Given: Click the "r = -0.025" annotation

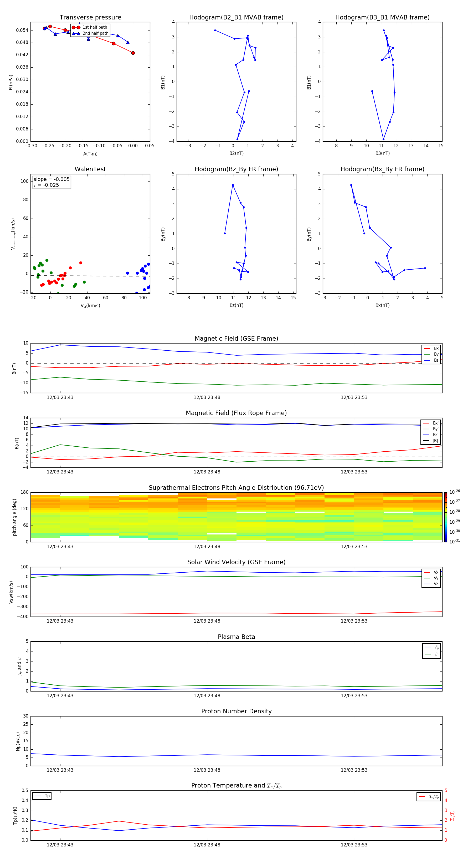Looking at the screenshot, I should coord(46,185).
